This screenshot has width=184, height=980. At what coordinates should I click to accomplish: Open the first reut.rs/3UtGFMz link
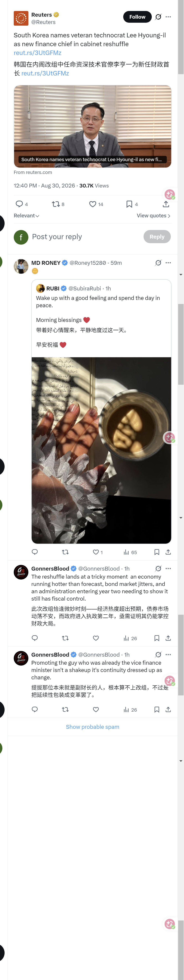(x=37, y=53)
